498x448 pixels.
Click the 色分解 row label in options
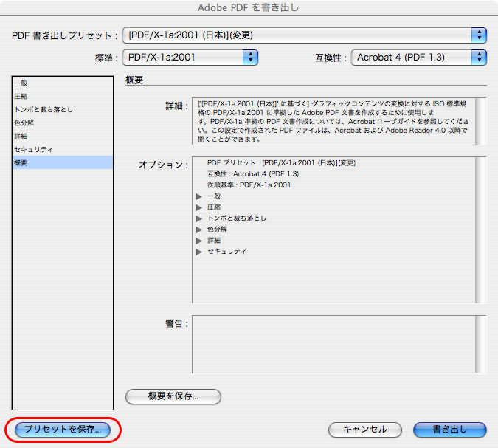(x=217, y=230)
